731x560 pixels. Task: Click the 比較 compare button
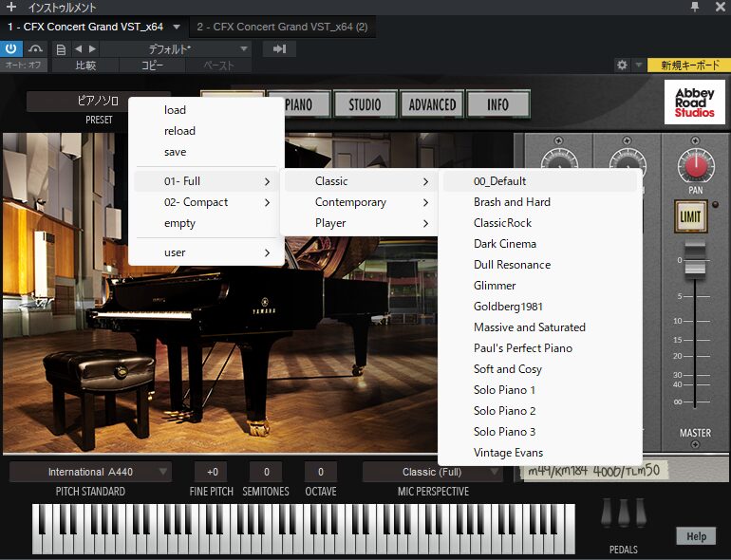pos(85,65)
